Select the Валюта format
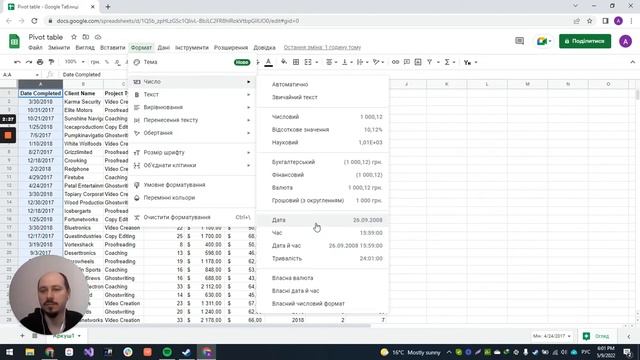This screenshot has height=360, width=640. (323, 188)
